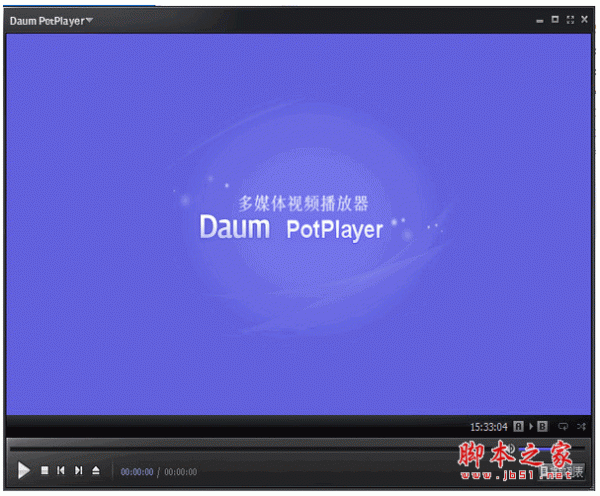The width and height of the screenshot is (600, 496).
Task: Adjust the volume slider
Action: (x=551, y=449)
